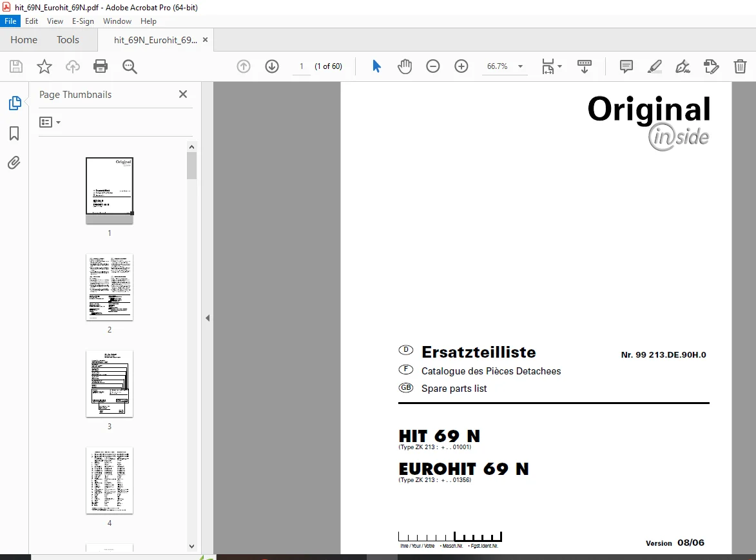Viewport: 756px width, 560px height.
Task: Print the document with printer icon
Action: click(x=101, y=66)
